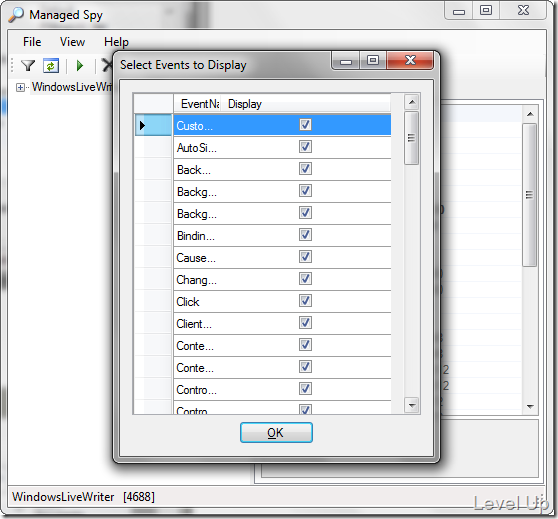Click the event list scroll up arrow
Image resolution: width=558 pixels, height=519 pixels.
point(412,103)
